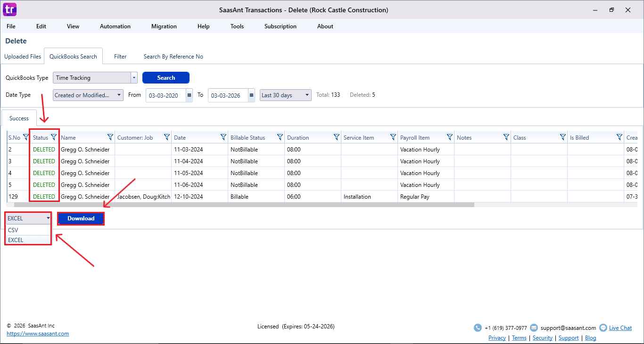Click the email envelope icon in footer
This screenshot has width=644, height=344.
[x=534, y=327]
